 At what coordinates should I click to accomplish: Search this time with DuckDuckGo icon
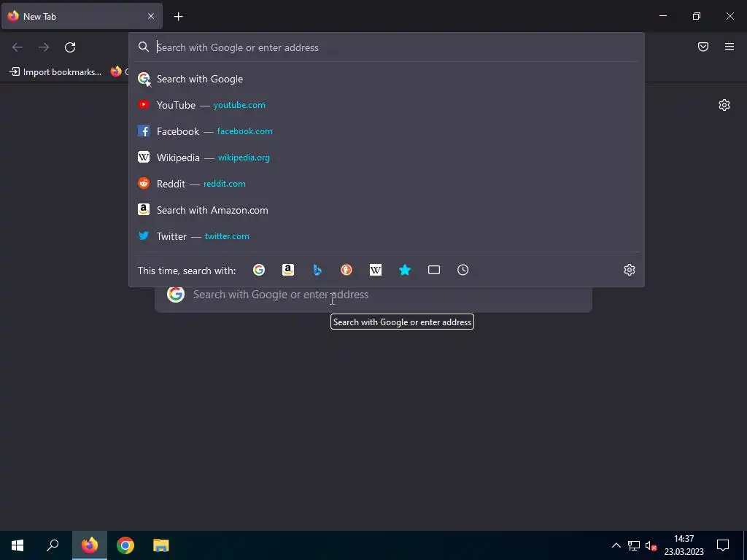click(347, 270)
